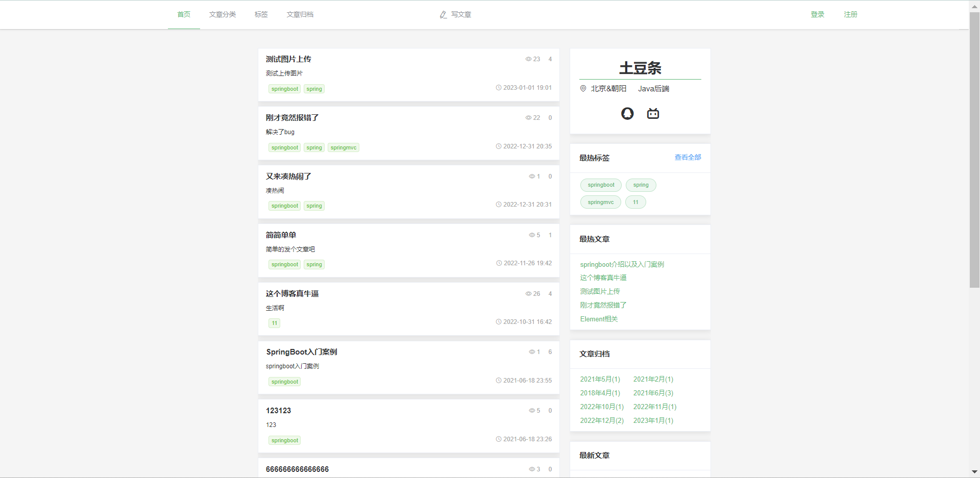980x478 pixels.
Task: Click 查看全部 to view all tags
Action: click(x=688, y=158)
